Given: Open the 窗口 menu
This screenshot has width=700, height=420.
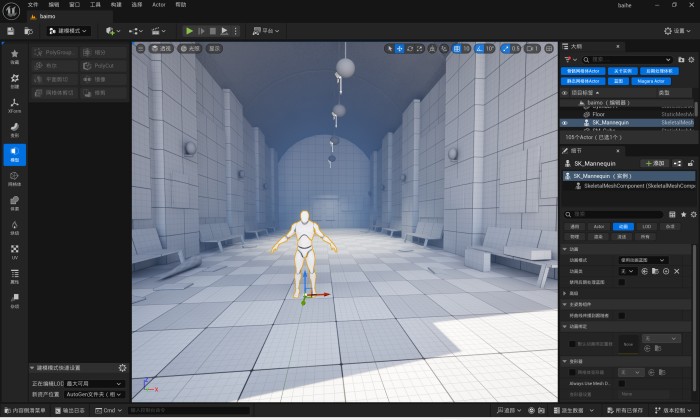Looking at the screenshot, I should pyautogui.click(x=75, y=4).
